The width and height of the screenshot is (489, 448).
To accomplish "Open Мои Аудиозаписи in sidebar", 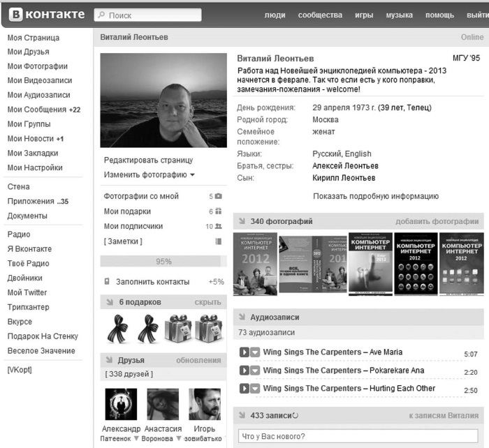I will [38, 95].
